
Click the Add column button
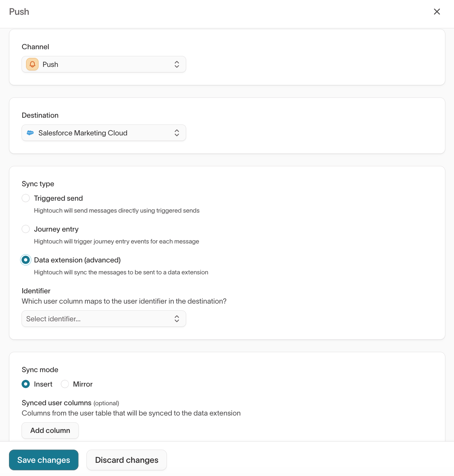pyautogui.click(x=50, y=430)
